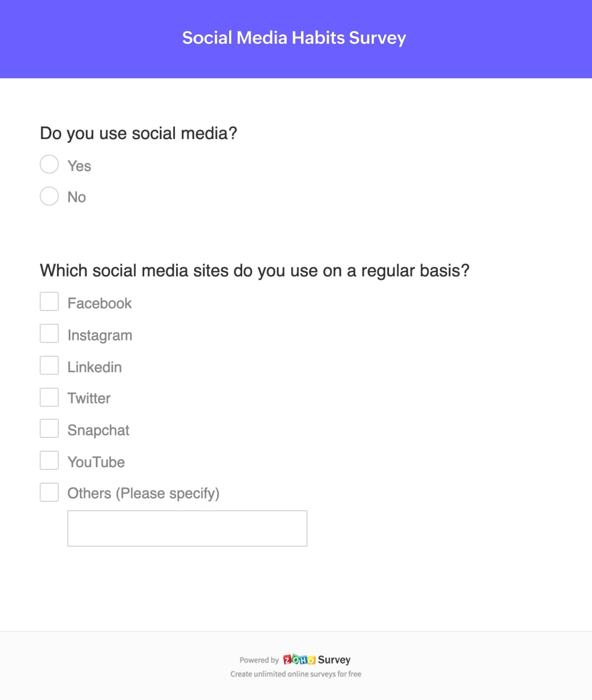Click the No answer label
The image size is (592, 700).
click(x=77, y=197)
